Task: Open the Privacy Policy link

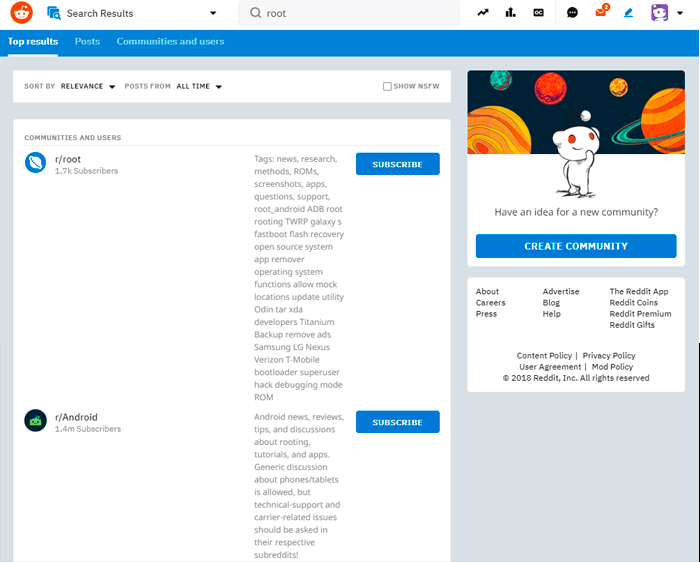Action: pos(609,356)
